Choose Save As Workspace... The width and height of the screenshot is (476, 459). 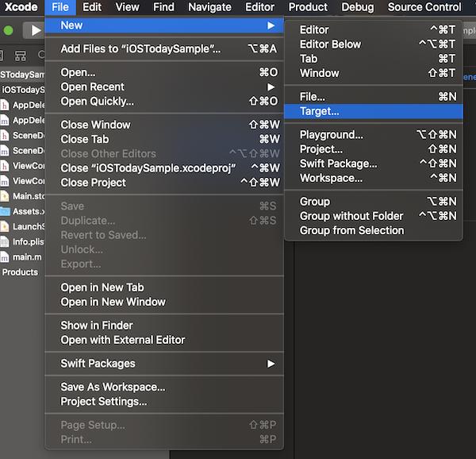pyautogui.click(x=164, y=387)
